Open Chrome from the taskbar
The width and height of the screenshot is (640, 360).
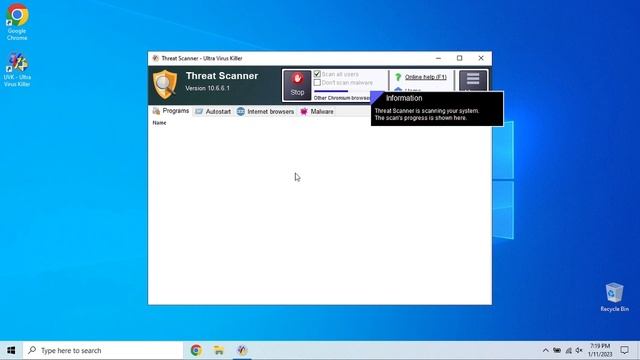[x=196, y=350]
